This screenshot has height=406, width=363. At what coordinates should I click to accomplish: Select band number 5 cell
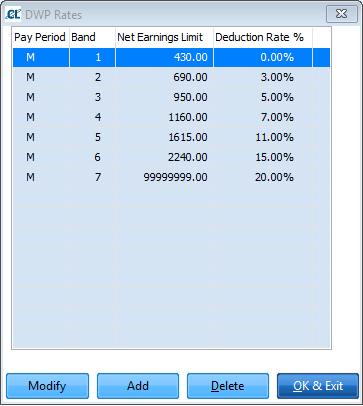click(92, 137)
